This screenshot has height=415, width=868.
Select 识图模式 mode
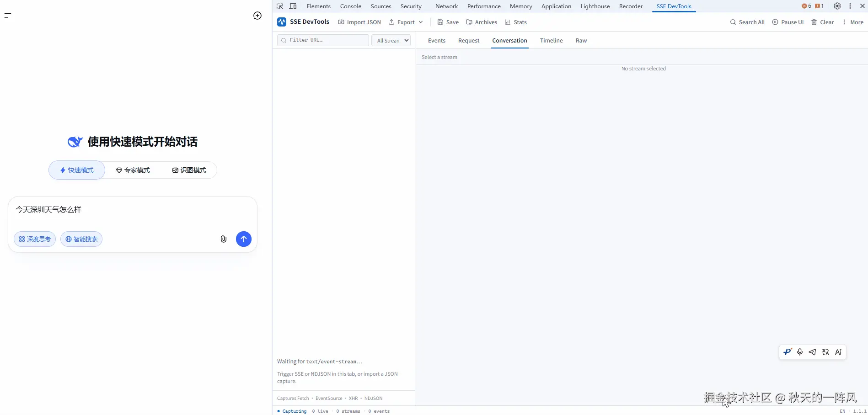tap(189, 170)
